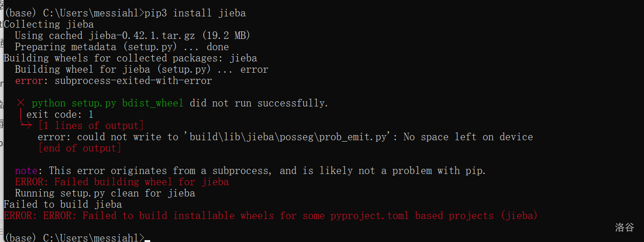Viewport: 644px width, 242px height.
Task: Click the purple "note" label
Action: (26, 171)
